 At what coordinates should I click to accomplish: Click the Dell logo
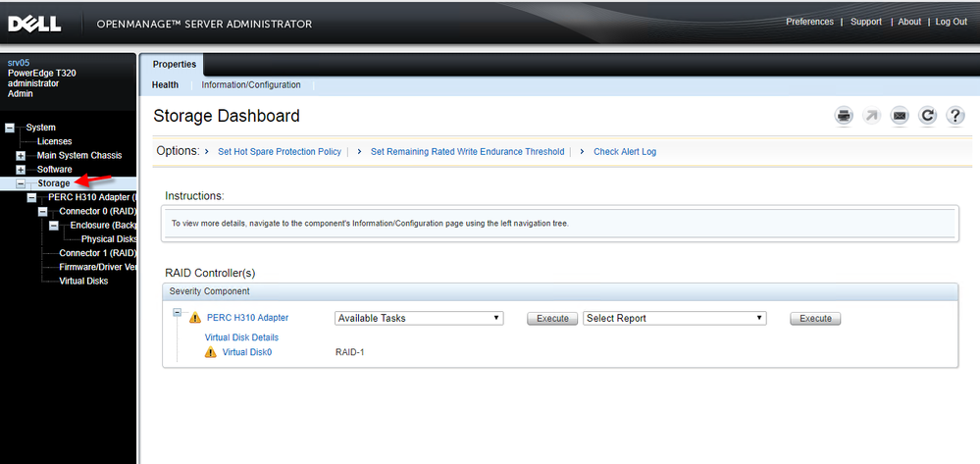(x=34, y=24)
